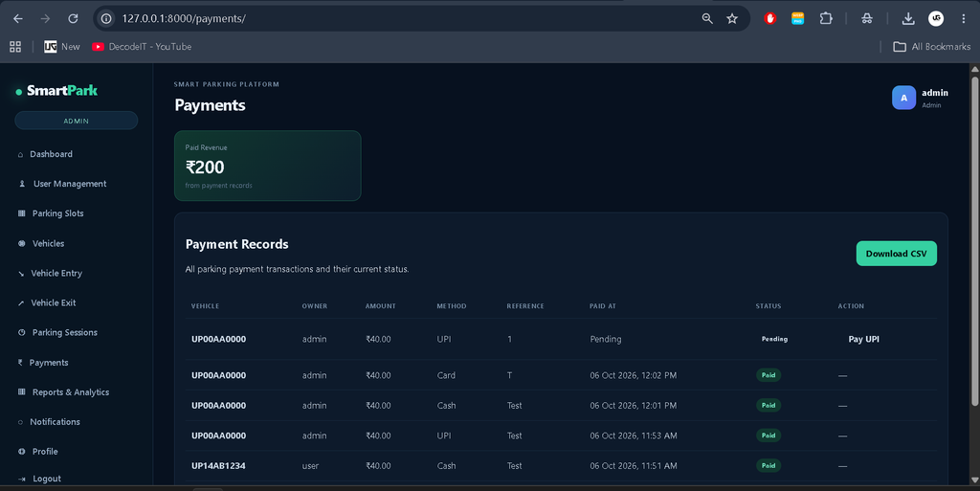Click the Parking Sessions clock icon
Screen dimensions: 980x491
(22, 332)
